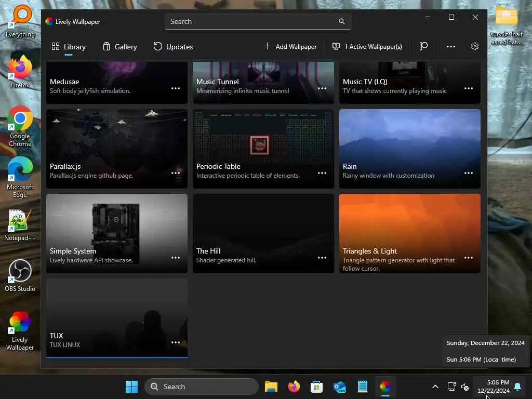Screen dimensions: 532x399
Task: Open options menu for Rain wallpaper
Action: click(x=469, y=173)
